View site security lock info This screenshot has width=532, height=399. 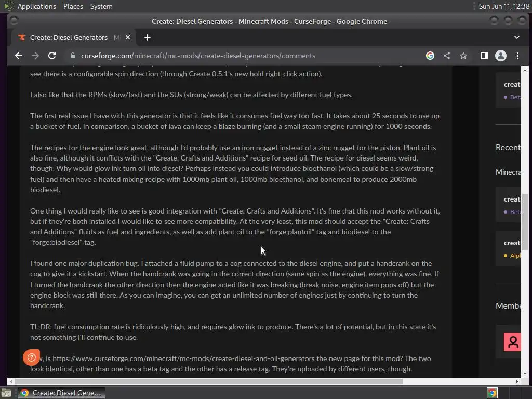(x=72, y=56)
